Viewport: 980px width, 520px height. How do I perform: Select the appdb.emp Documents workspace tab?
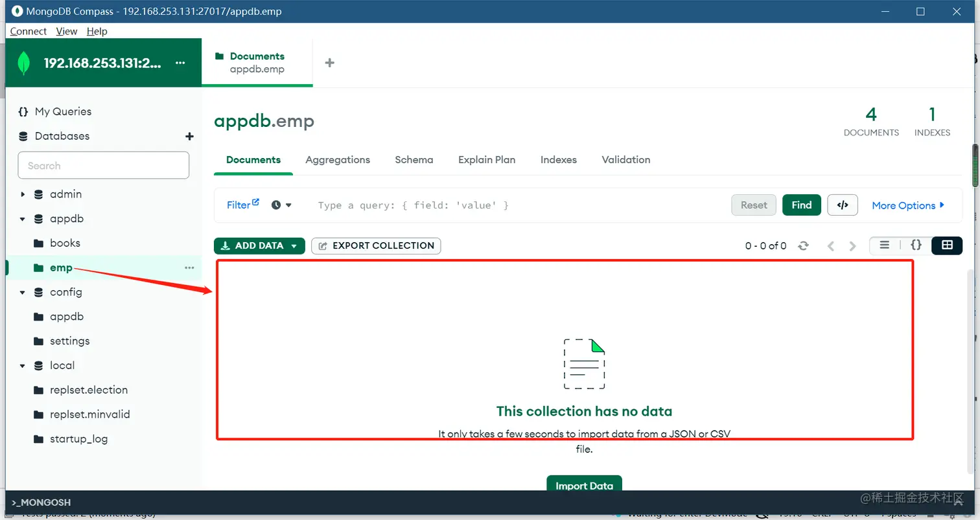257,63
